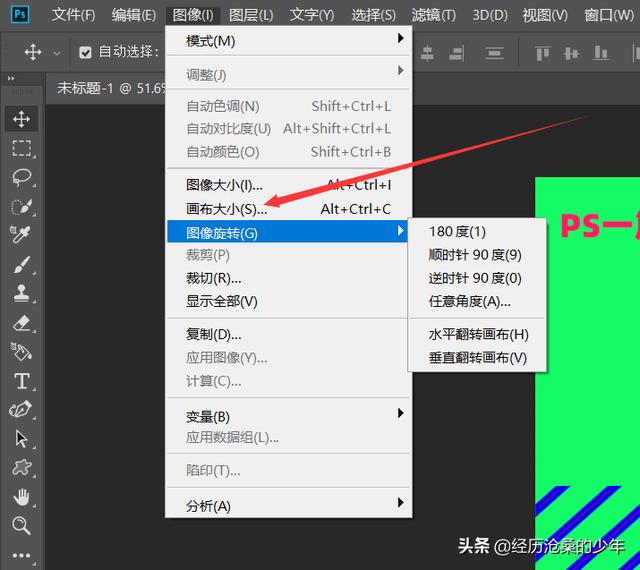Choose 显示全部(V) menu entry
Image resolution: width=640 pixels, height=570 pixels.
point(288,301)
